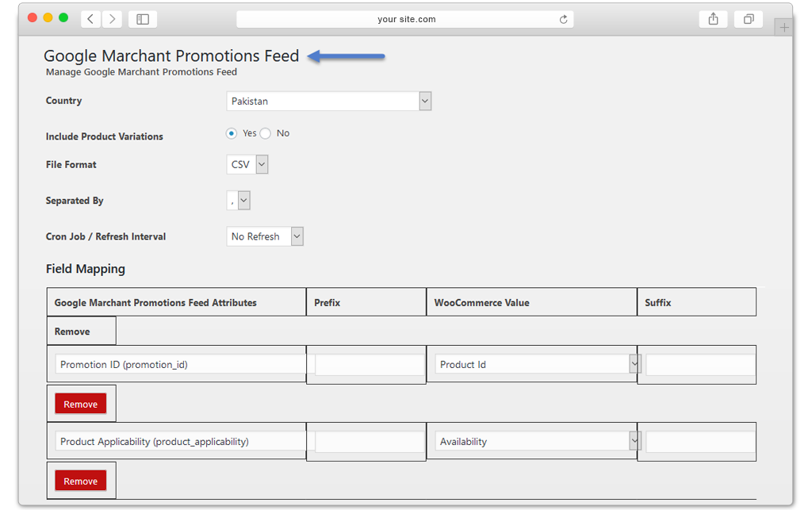
Task: Remove the Product Applicability mapping row
Action: (x=81, y=481)
